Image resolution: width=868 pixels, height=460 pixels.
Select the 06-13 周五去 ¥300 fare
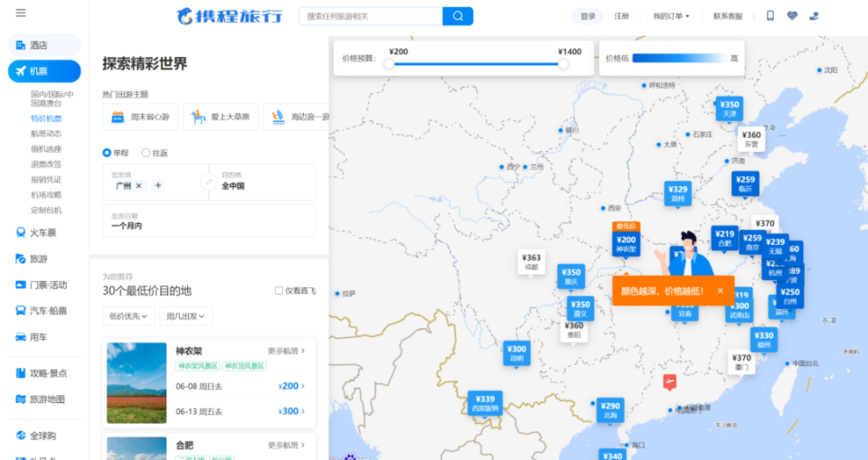(241, 411)
